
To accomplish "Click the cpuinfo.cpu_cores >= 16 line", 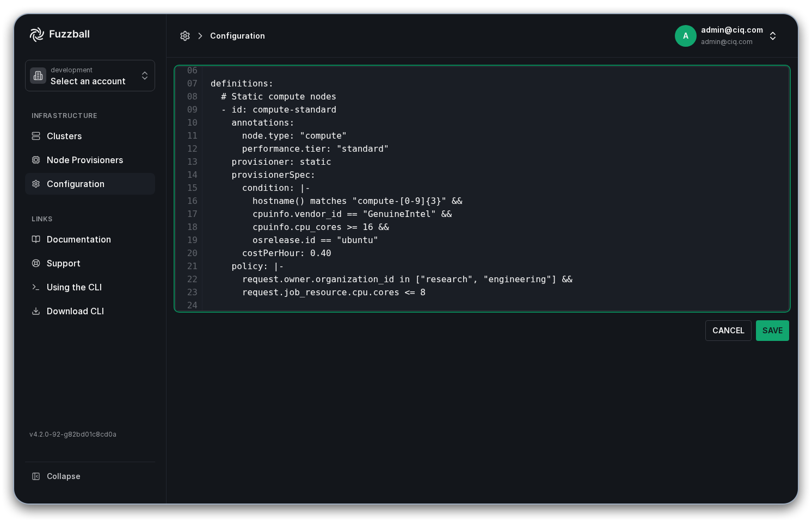I will click(x=321, y=227).
